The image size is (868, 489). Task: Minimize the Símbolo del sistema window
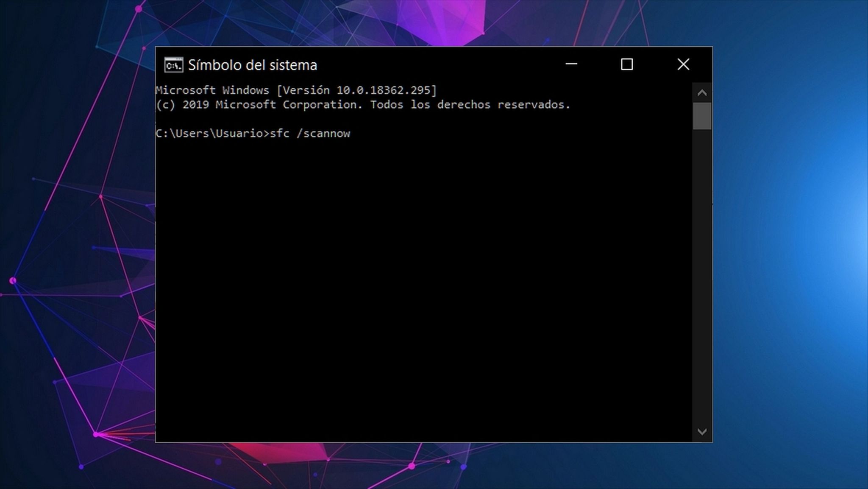[x=571, y=64]
